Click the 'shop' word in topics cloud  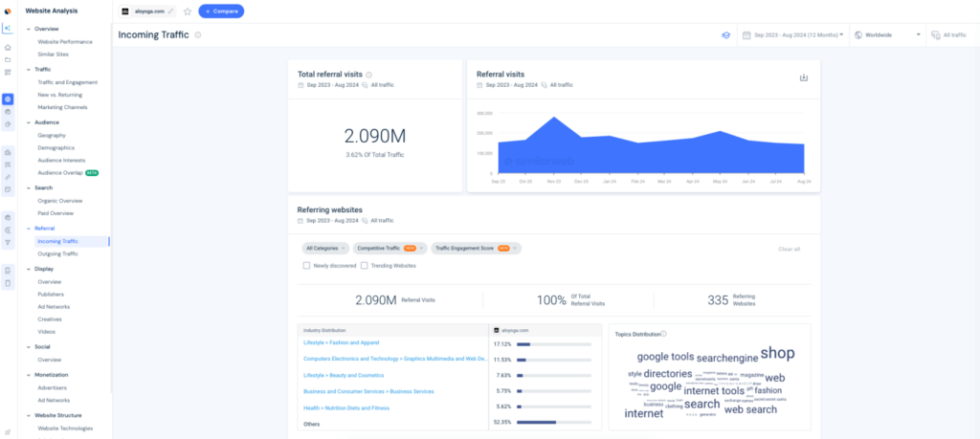(777, 353)
